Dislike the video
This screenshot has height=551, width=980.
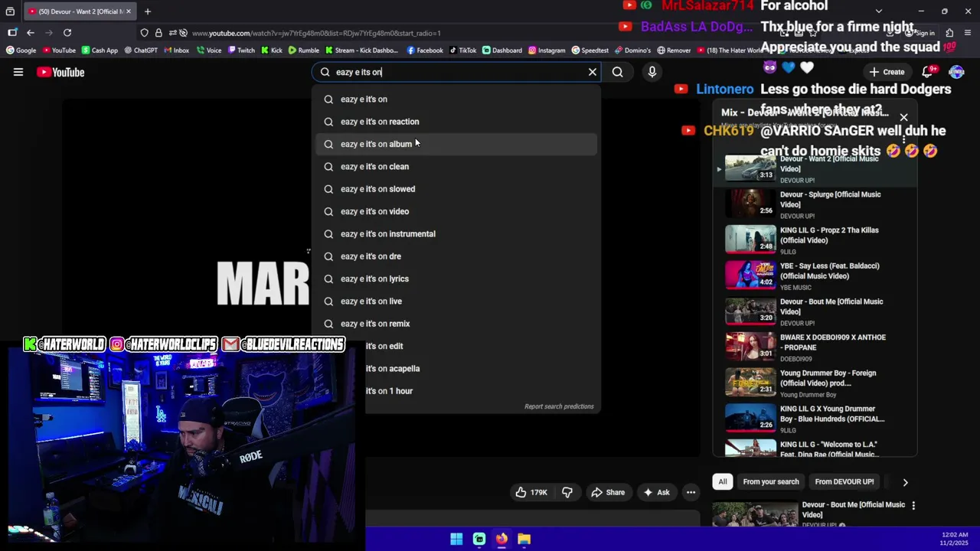(567, 492)
